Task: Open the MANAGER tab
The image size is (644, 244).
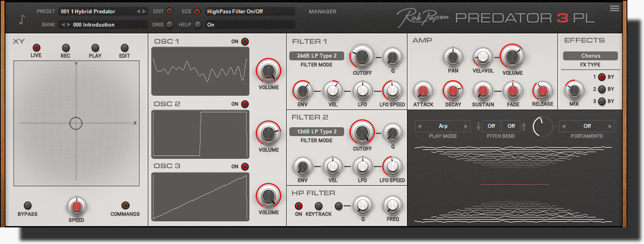Action: click(x=323, y=12)
